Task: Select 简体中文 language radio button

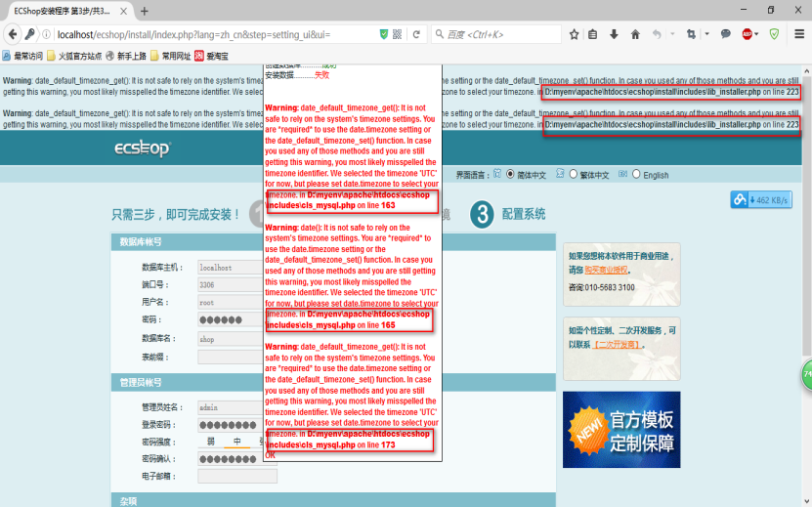Action: click(510, 175)
